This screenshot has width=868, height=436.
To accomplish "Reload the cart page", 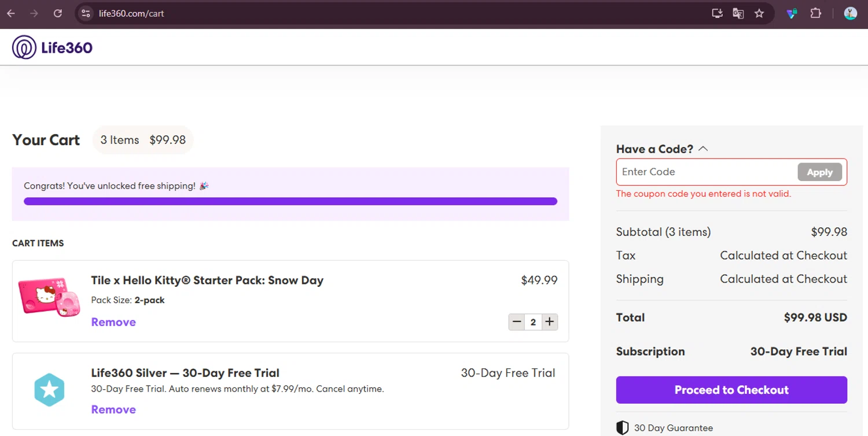I will tap(58, 13).
